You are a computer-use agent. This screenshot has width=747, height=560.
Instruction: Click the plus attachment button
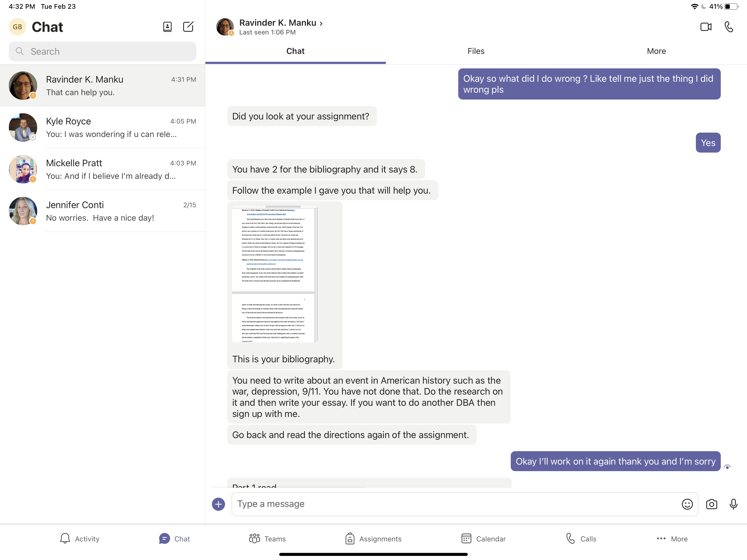218,504
